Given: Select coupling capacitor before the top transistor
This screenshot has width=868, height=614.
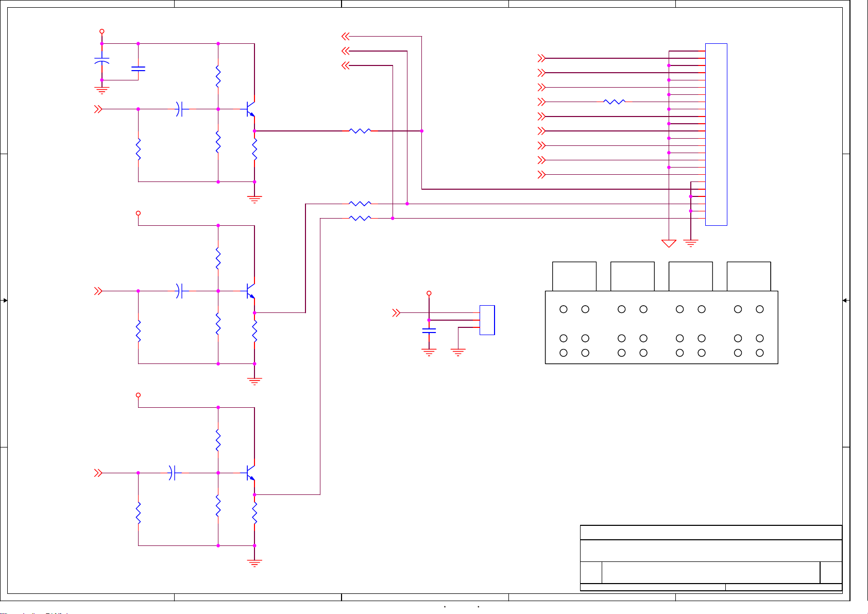Looking at the screenshot, I should pos(179,109).
